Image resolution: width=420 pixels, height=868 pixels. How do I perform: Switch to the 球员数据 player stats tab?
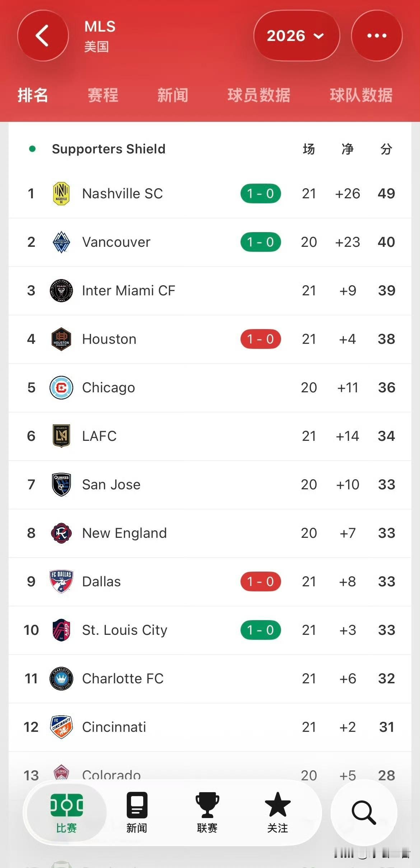click(x=259, y=95)
